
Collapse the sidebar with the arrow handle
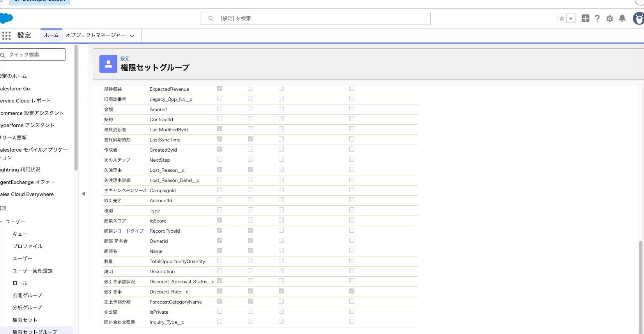(x=83, y=194)
